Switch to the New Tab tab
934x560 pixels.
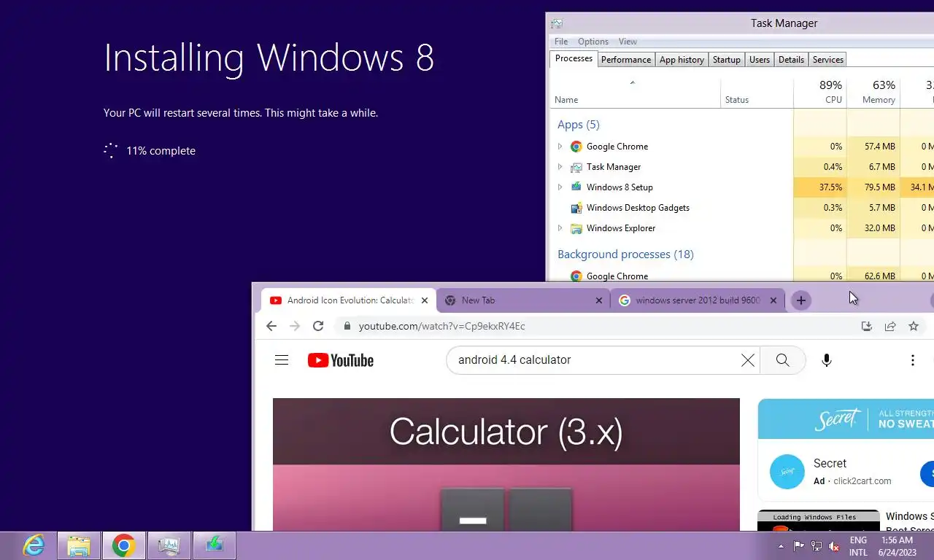[522, 300]
